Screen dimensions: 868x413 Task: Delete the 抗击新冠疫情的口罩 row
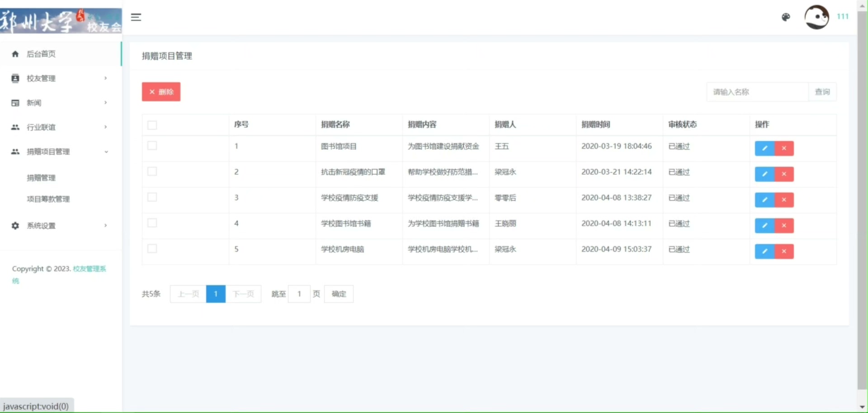click(x=784, y=174)
